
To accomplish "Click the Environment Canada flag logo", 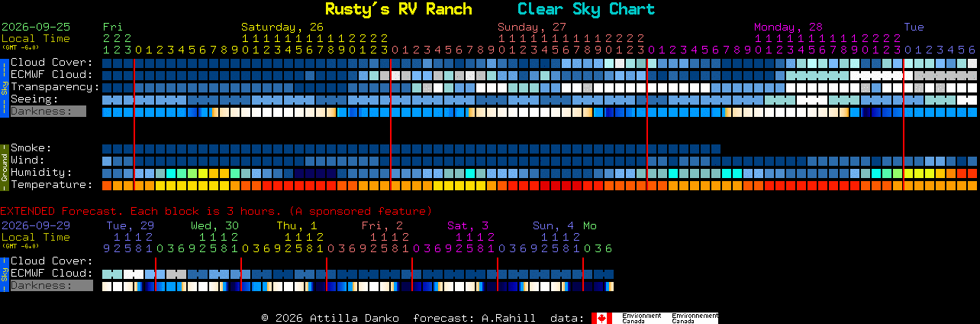I will click(x=601, y=318).
